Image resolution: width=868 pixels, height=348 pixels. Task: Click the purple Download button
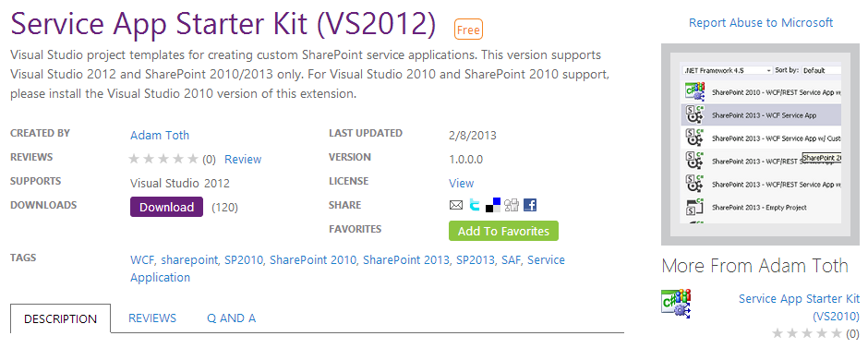pyautogui.click(x=166, y=207)
